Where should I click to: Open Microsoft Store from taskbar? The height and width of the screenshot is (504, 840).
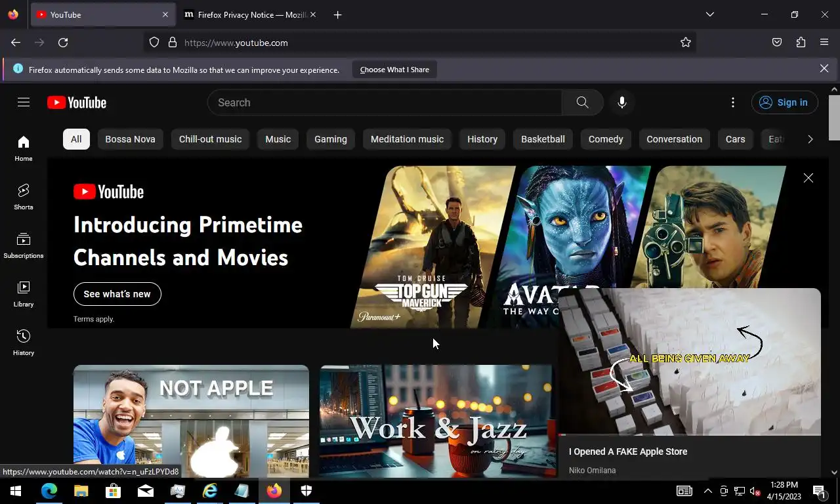113,491
